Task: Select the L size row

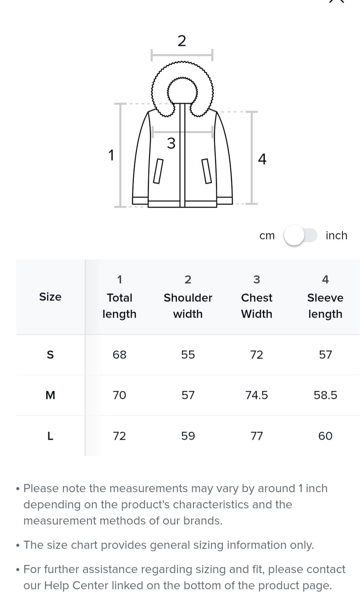Action: pos(50,436)
